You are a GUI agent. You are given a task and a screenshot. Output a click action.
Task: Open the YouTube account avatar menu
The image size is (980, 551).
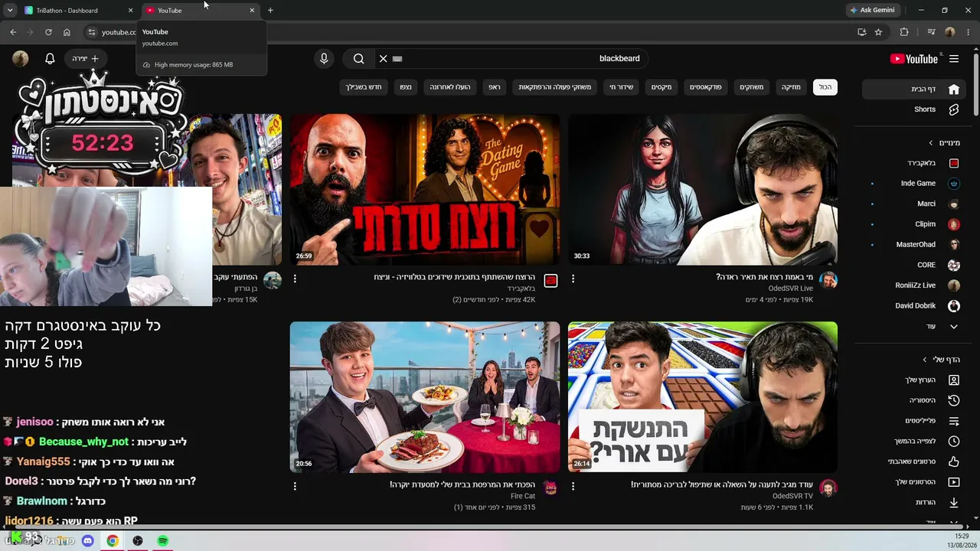point(21,59)
